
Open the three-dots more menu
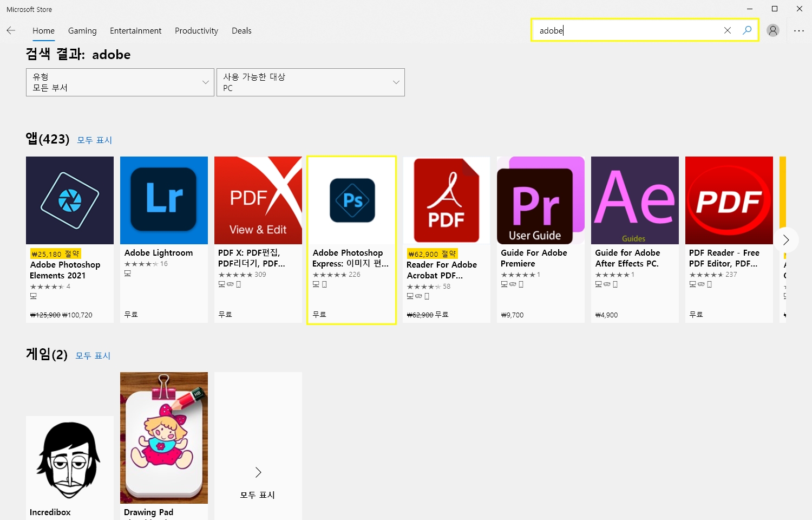pyautogui.click(x=799, y=31)
